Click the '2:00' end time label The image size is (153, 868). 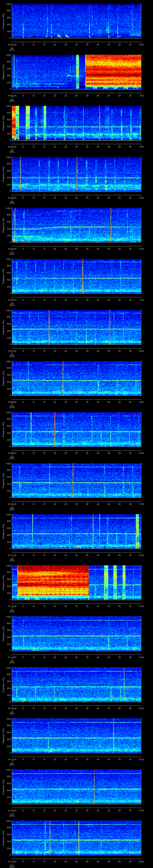click(x=141, y=44)
